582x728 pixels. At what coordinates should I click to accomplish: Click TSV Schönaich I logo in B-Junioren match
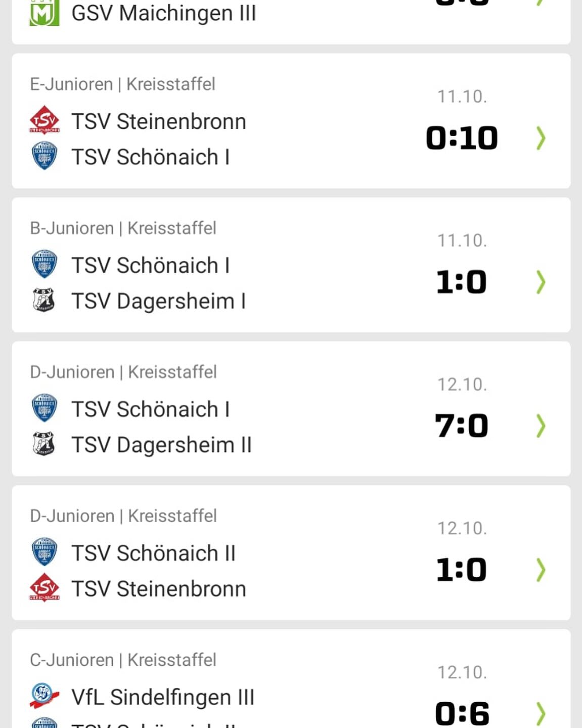pyautogui.click(x=44, y=264)
